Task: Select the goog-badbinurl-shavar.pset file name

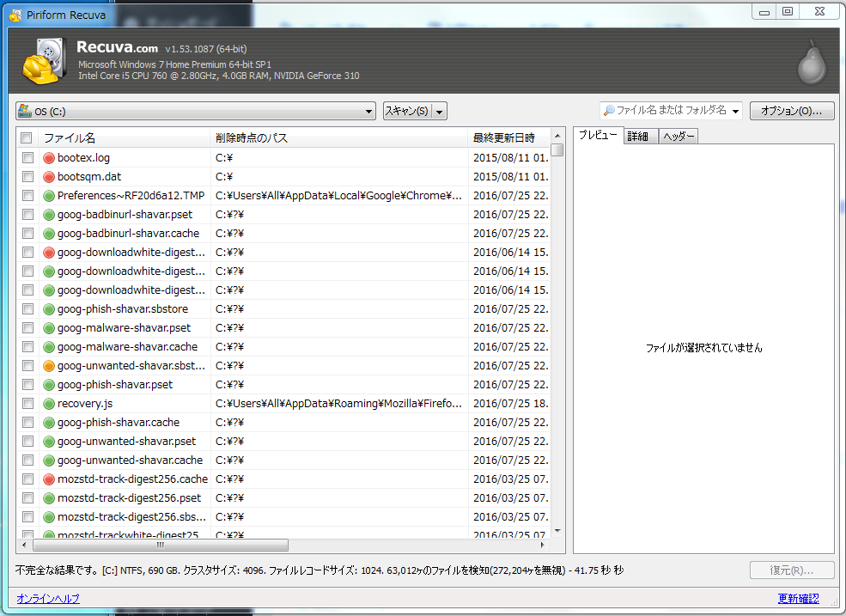Action: tap(125, 214)
